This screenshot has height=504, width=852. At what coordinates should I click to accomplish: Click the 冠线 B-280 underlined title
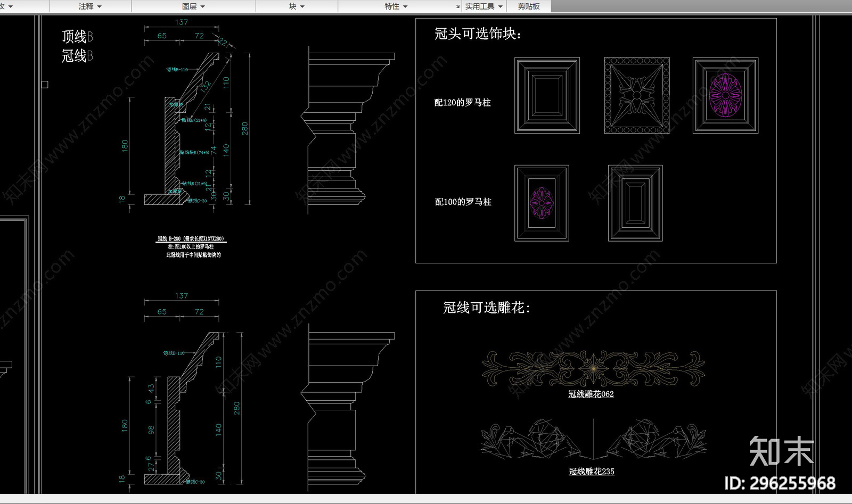(191, 239)
